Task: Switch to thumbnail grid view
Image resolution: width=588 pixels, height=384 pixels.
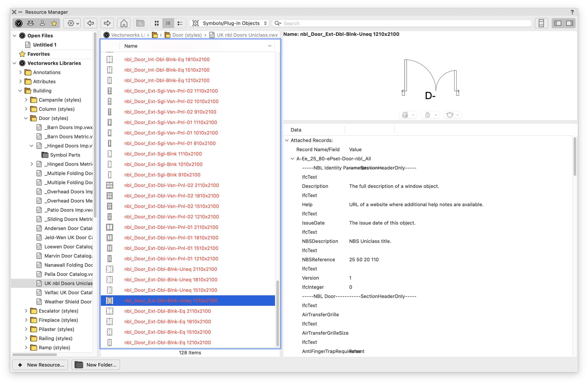Action: pyautogui.click(x=157, y=23)
